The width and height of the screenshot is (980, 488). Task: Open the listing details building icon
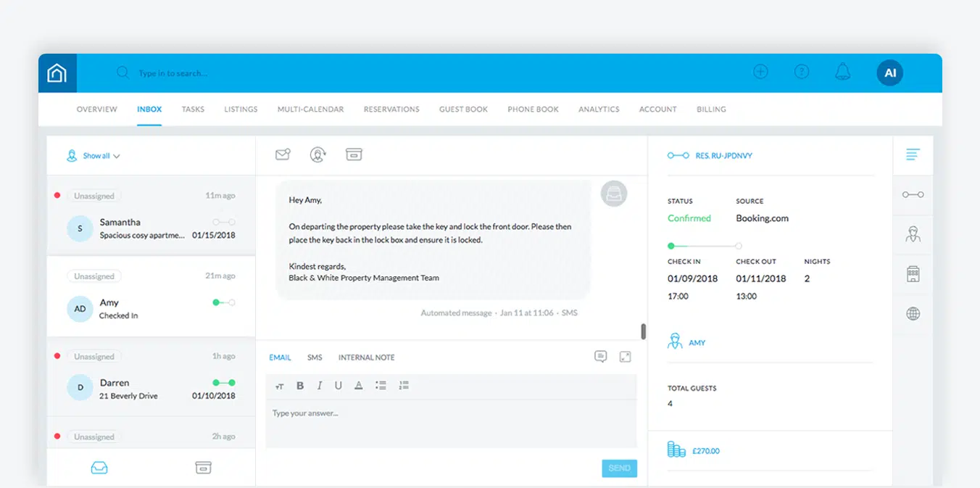tap(913, 273)
